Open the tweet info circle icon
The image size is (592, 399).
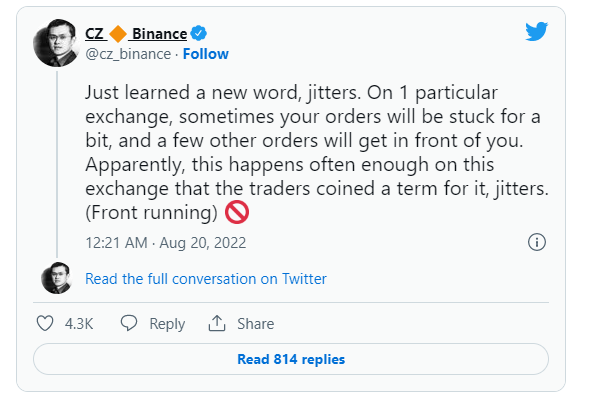tap(536, 242)
